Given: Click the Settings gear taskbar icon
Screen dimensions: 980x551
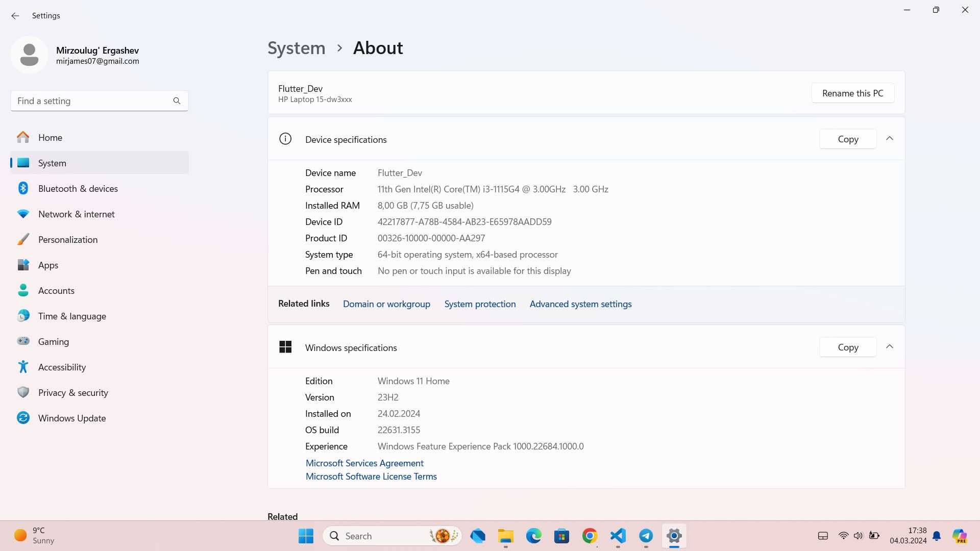Looking at the screenshot, I should coord(674,536).
